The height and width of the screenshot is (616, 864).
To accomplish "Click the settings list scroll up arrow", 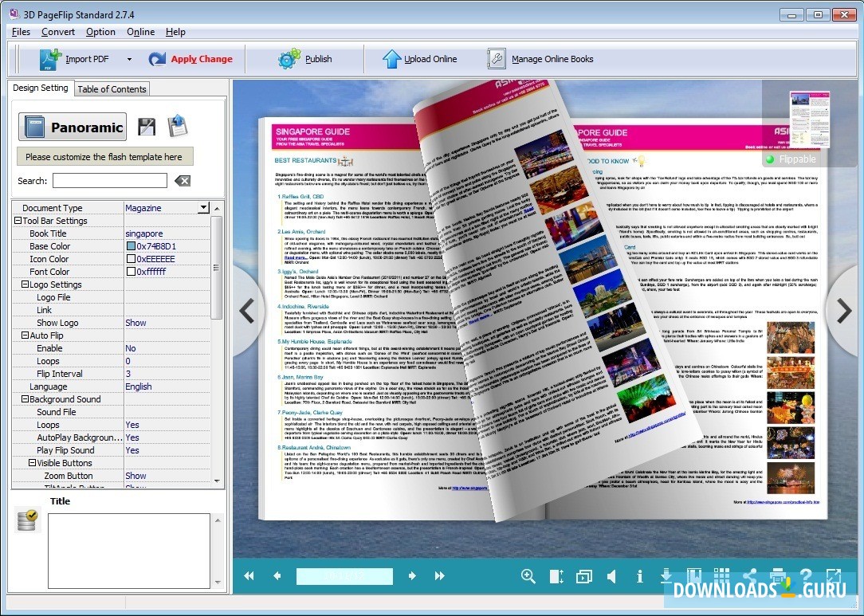I will pyautogui.click(x=217, y=208).
